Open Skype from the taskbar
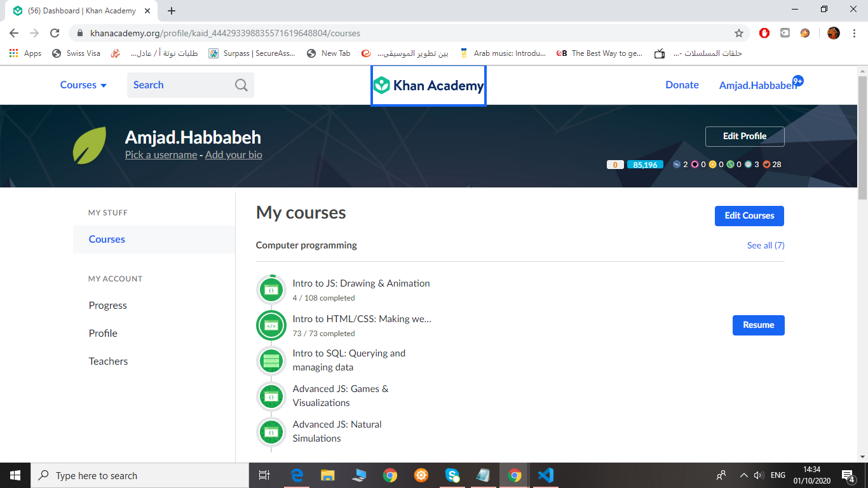Image resolution: width=868 pixels, height=488 pixels. (x=452, y=475)
